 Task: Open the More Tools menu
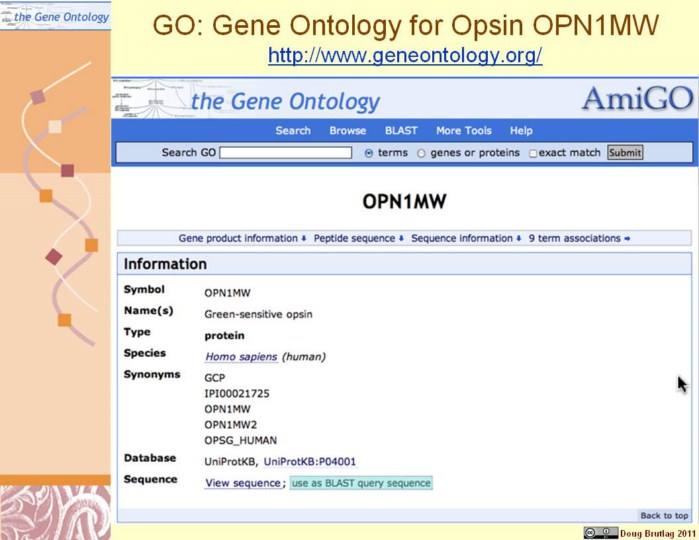click(x=464, y=130)
